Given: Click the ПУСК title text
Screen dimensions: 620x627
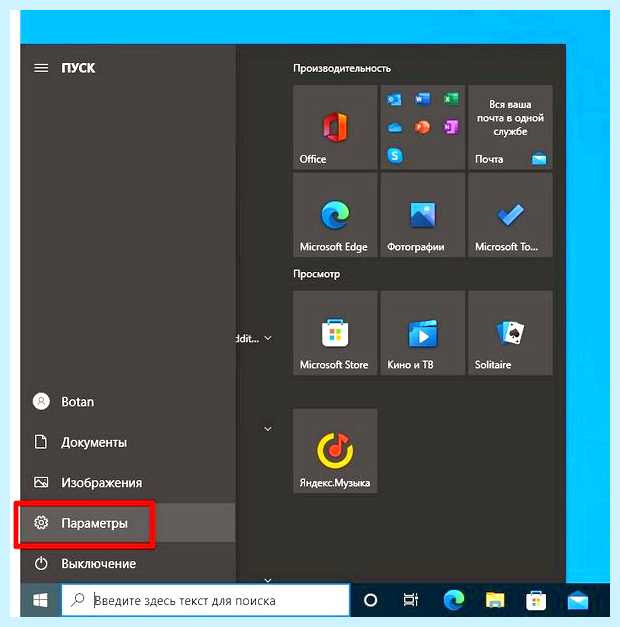Looking at the screenshot, I should point(78,68).
